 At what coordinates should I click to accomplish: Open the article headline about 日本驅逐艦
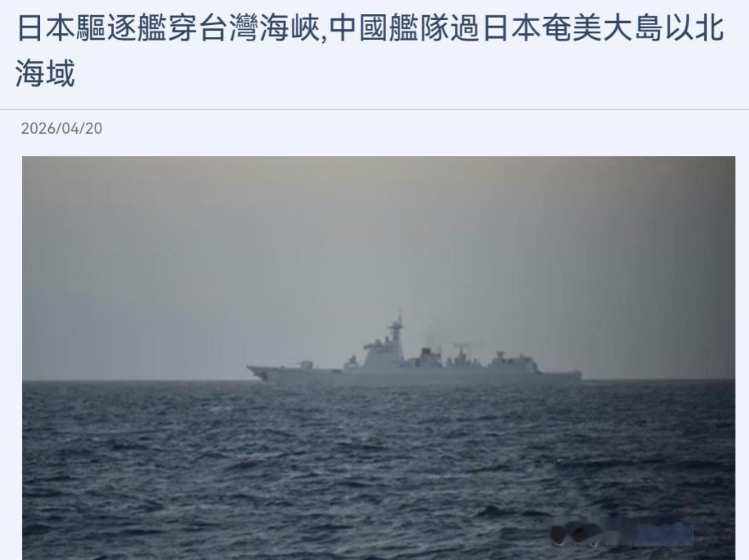(370, 50)
